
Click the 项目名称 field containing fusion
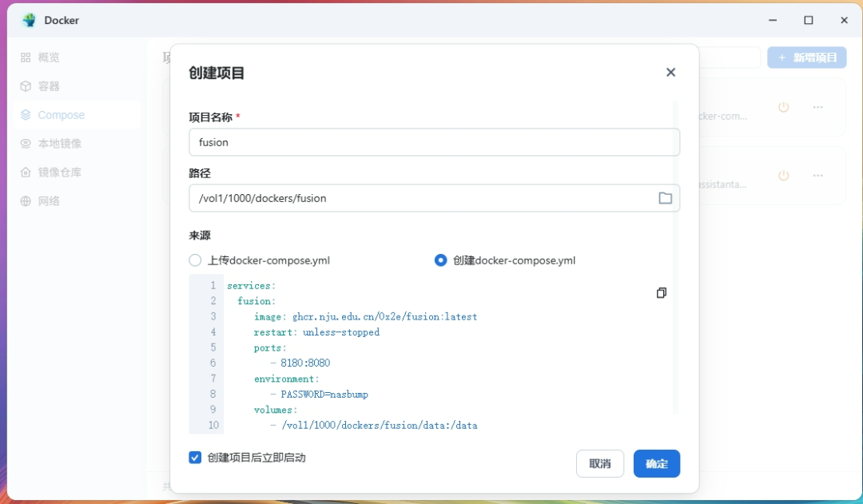point(434,142)
